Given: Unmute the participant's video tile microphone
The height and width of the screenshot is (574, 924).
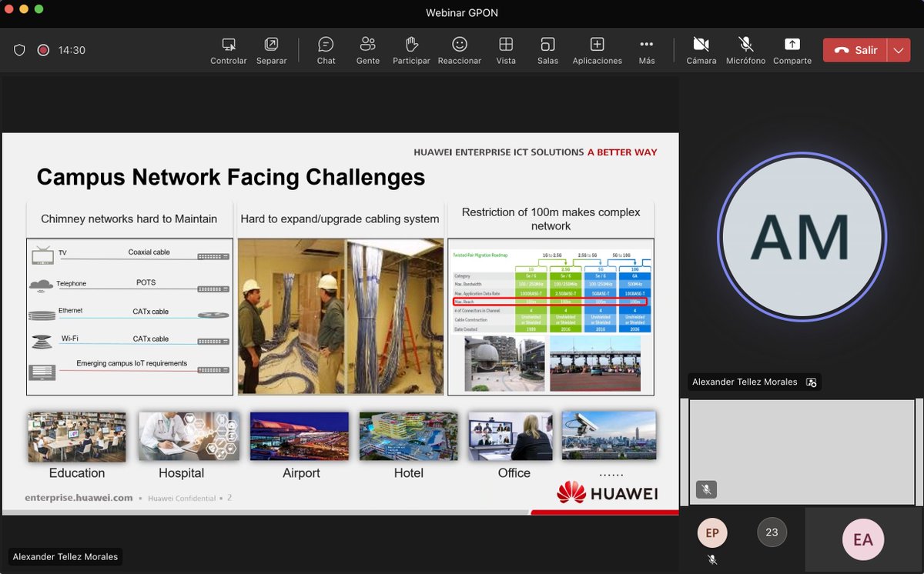Looking at the screenshot, I should [x=706, y=489].
